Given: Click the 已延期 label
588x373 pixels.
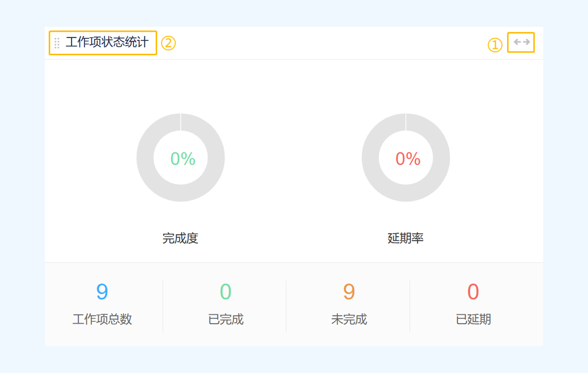Looking at the screenshot, I should (x=473, y=319).
